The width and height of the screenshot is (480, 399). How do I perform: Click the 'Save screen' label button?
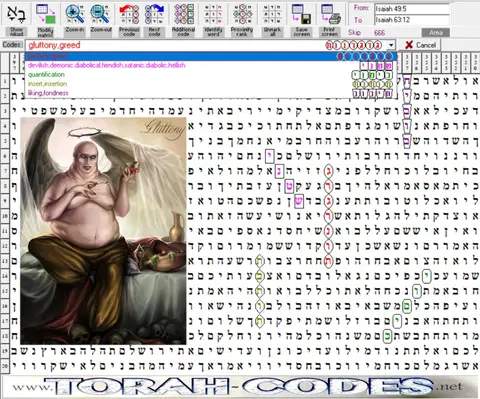302,32
